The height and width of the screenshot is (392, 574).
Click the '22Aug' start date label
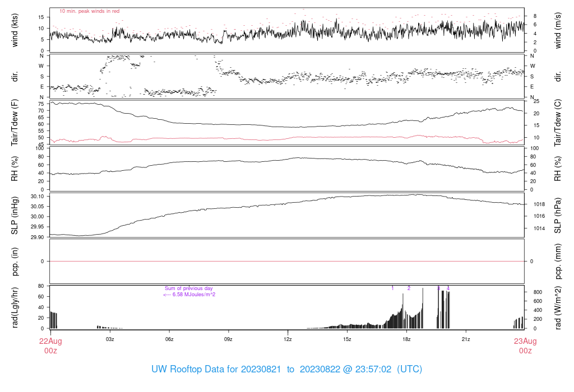(50, 341)
